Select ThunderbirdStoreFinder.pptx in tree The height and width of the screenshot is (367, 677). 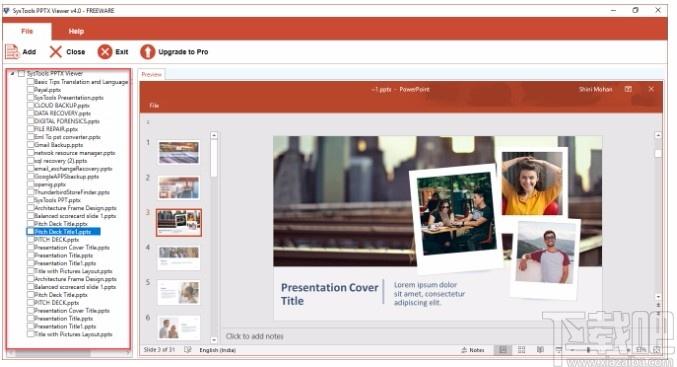[72, 193]
